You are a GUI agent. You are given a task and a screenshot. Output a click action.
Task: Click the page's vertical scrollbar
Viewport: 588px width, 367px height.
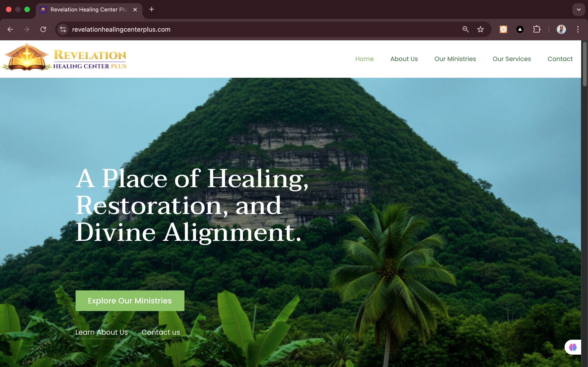(x=585, y=64)
